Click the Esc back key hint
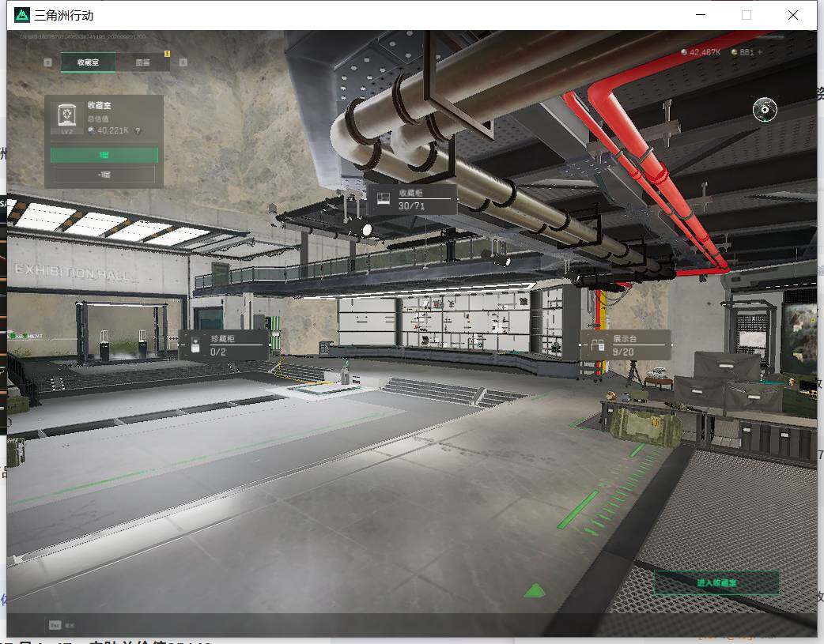Screen dimensions: 824x644 62,625
